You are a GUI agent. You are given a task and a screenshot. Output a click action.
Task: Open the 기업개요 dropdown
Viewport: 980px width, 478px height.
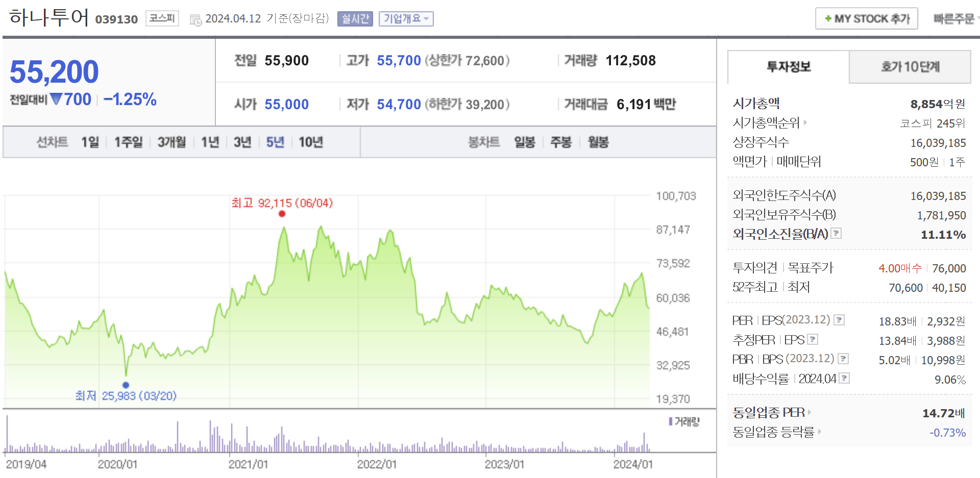pos(406,19)
